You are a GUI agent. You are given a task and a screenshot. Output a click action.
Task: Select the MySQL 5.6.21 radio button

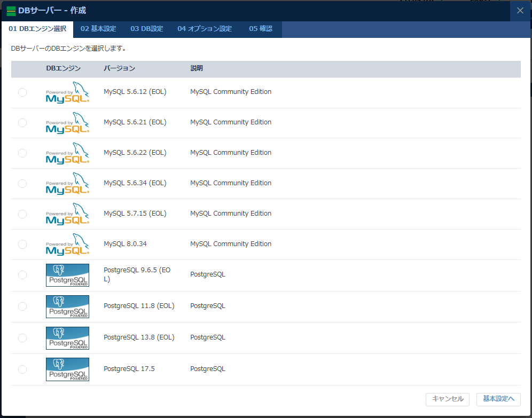click(22, 123)
